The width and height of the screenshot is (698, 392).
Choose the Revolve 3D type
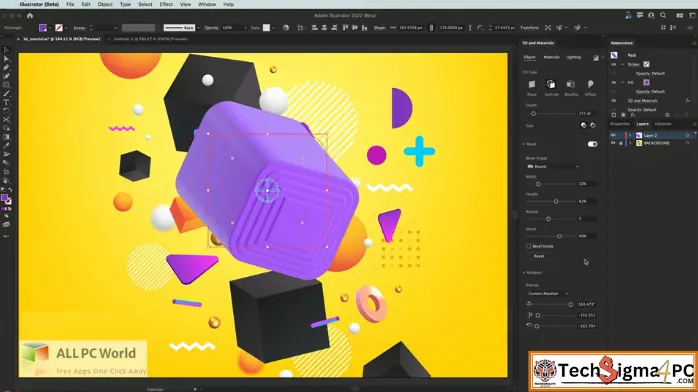pos(571,85)
